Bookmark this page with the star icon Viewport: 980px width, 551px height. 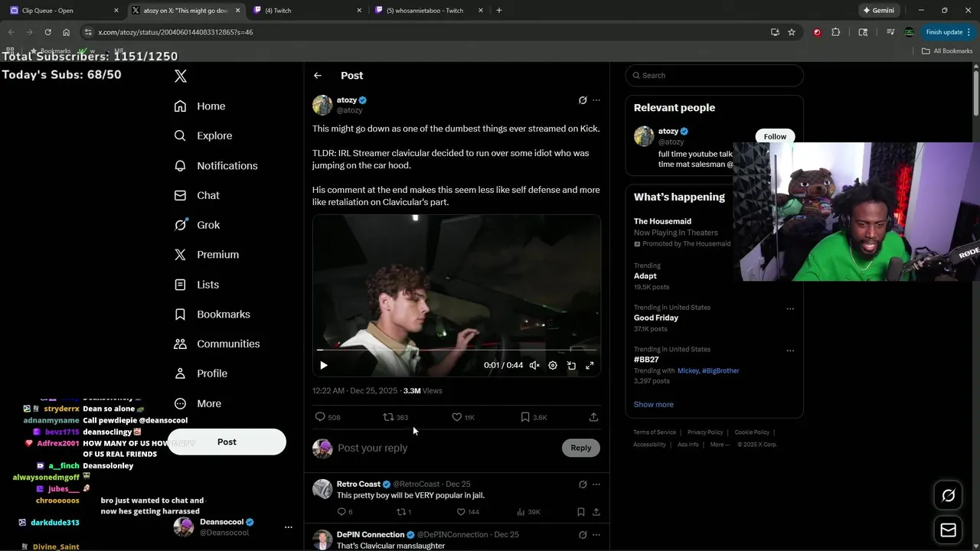coord(792,32)
